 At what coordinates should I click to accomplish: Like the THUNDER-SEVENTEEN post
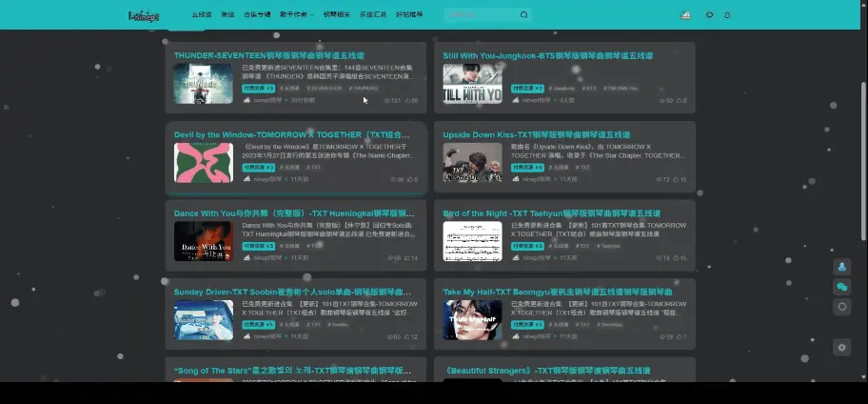(412, 101)
